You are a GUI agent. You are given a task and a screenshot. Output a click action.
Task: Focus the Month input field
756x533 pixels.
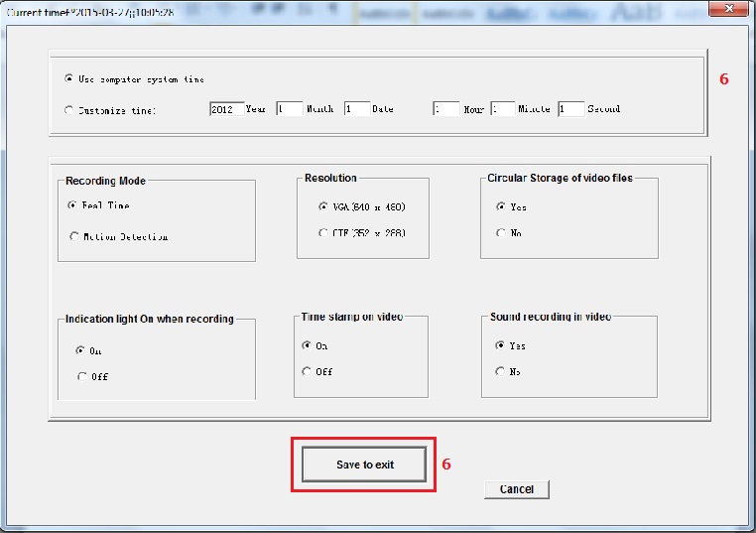290,109
